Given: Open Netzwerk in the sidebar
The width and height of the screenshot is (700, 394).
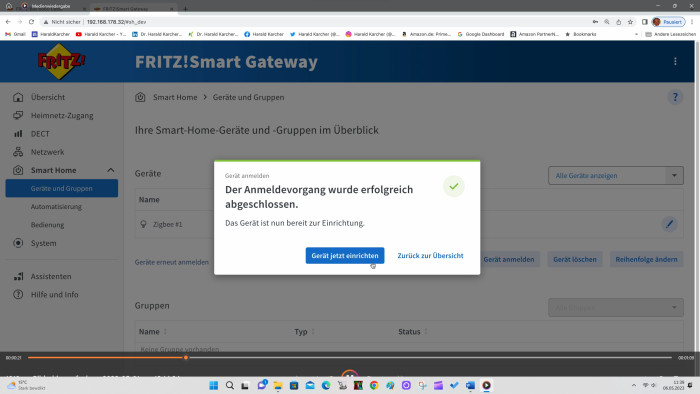Looking at the screenshot, I should click(x=47, y=152).
